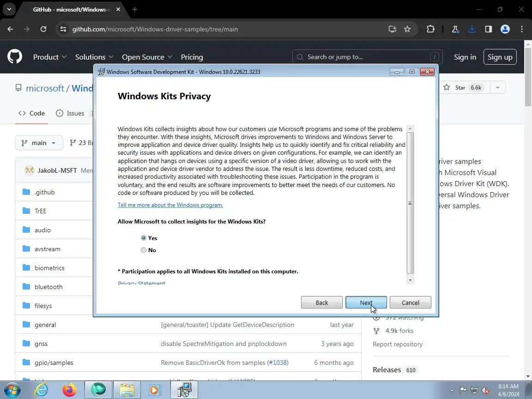Expand the Product menu on GitHub
This screenshot has width=532, height=399.
[49, 57]
